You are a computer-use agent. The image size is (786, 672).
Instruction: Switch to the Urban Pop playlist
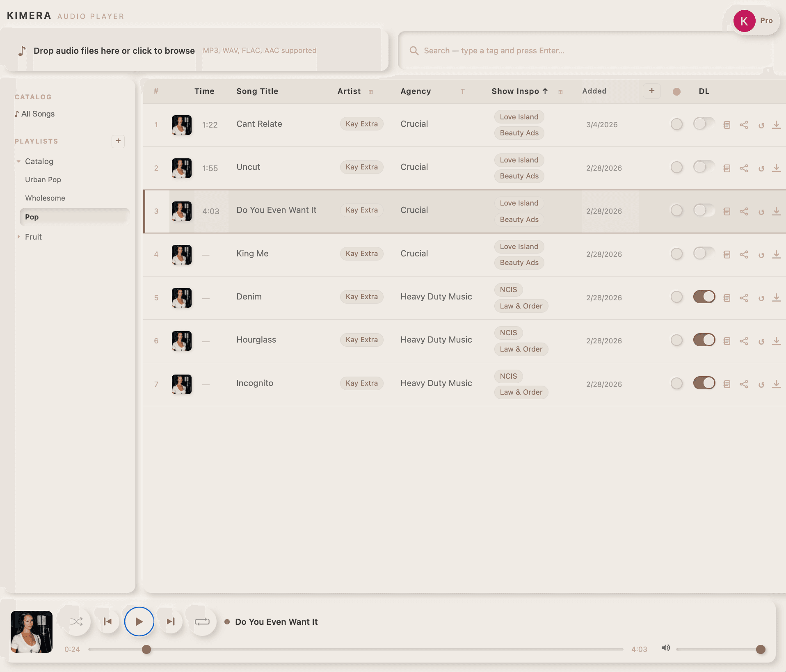pos(43,179)
